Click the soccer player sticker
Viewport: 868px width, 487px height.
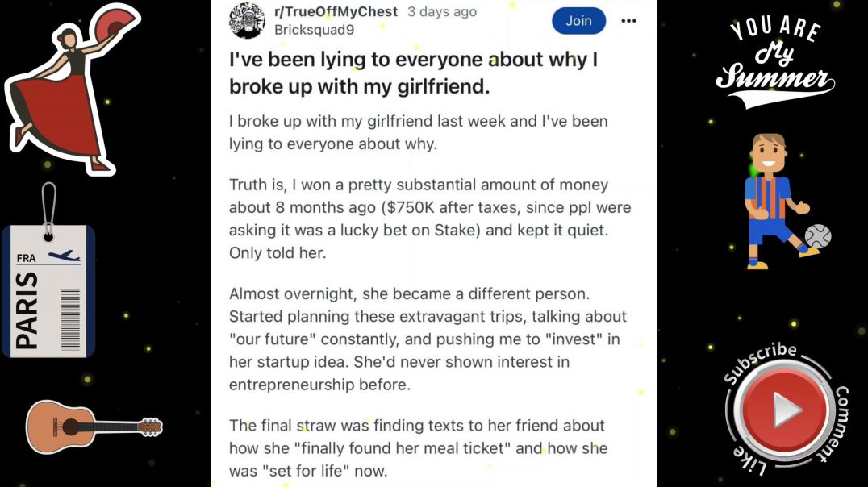785,202
